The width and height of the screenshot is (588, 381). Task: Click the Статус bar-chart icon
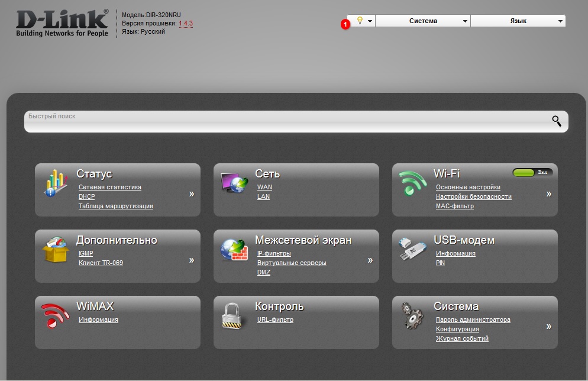[56, 183]
